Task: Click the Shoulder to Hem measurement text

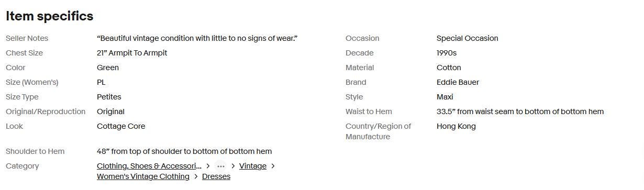Action: pyautogui.click(x=184, y=151)
